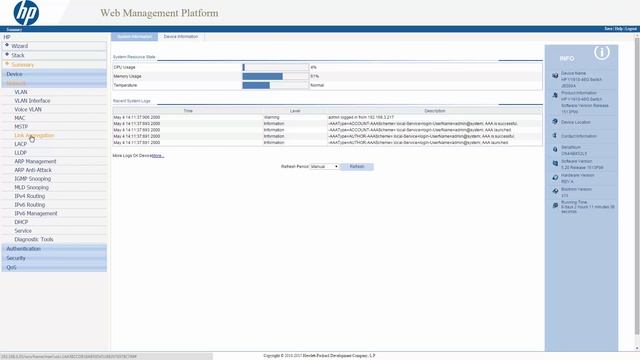
Task: Open MAC settings
Action: [20, 118]
